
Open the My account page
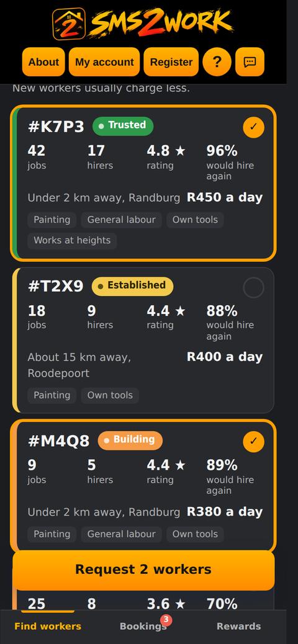click(x=104, y=62)
